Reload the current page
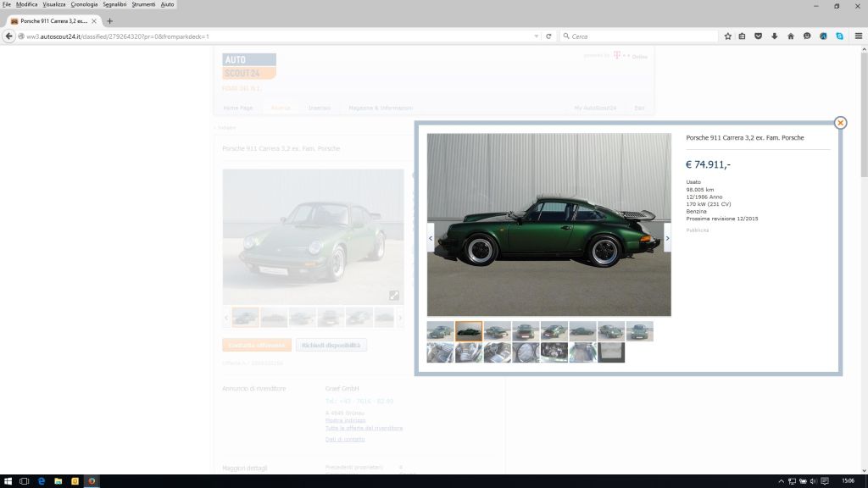Viewport: 868px width, 488px height. tap(548, 36)
